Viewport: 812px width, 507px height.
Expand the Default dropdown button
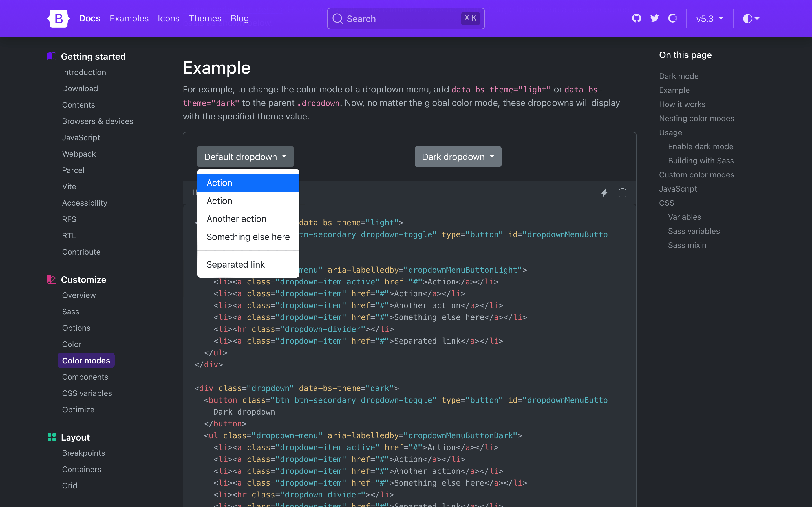[x=246, y=157]
